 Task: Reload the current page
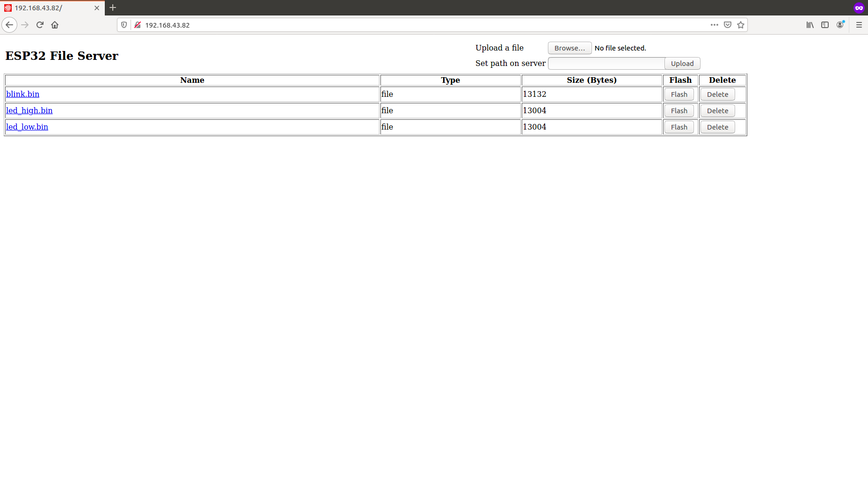40,25
